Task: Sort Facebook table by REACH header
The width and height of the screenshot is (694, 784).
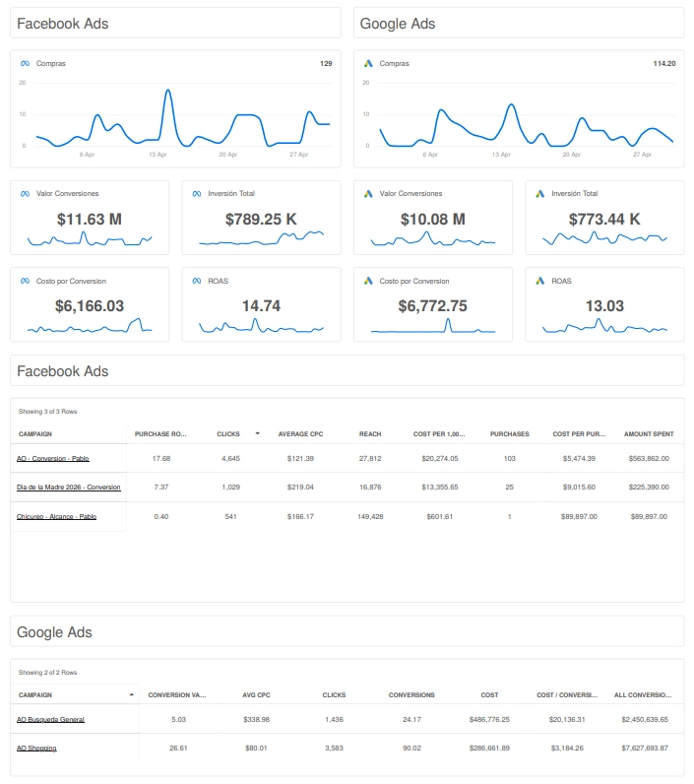Action: point(370,434)
